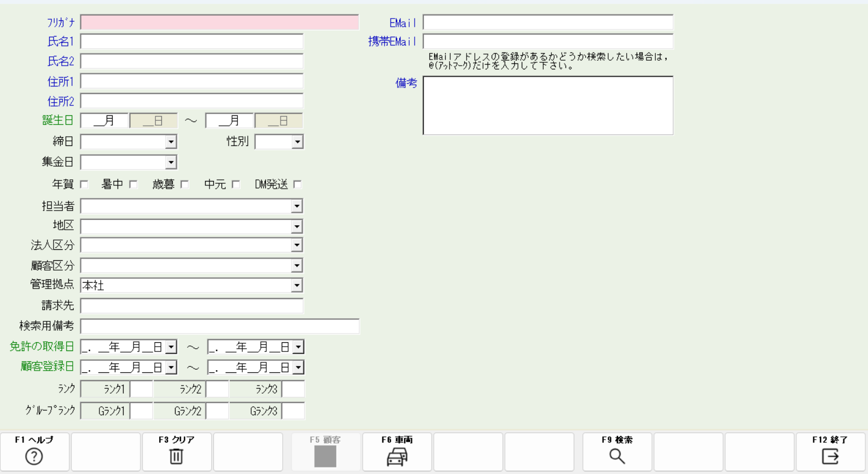868x474 pixels.
Task: Click the F1 help question mark icon
Action: tap(34, 456)
